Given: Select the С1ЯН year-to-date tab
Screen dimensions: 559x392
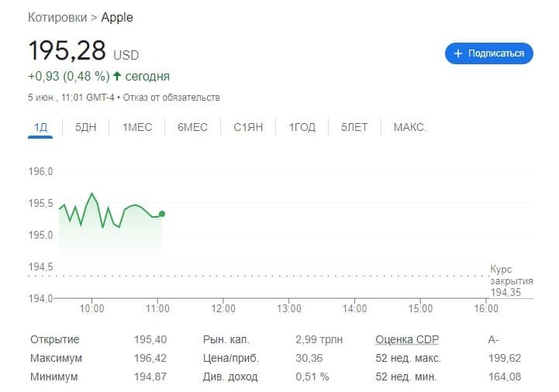Looking at the screenshot, I should (x=248, y=127).
